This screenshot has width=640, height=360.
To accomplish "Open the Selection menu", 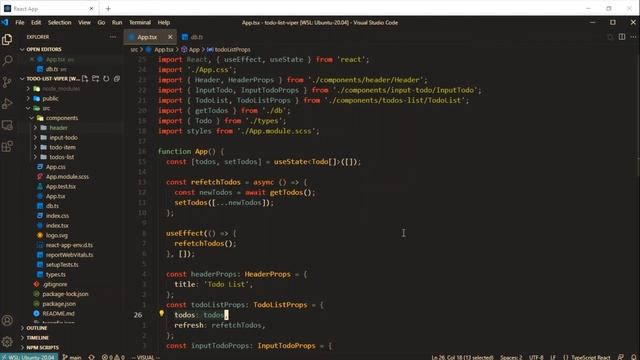I will coord(60,22).
